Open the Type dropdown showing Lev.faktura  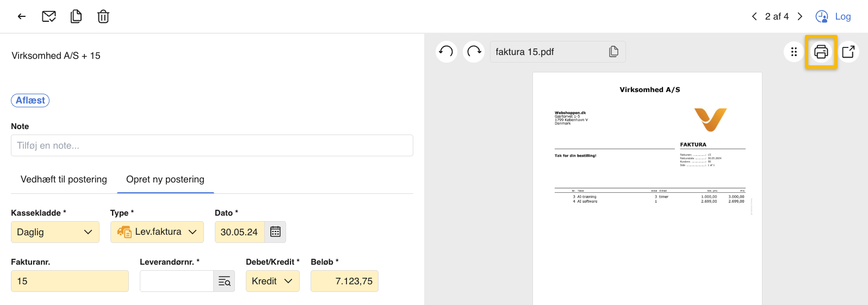click(157, 232)
